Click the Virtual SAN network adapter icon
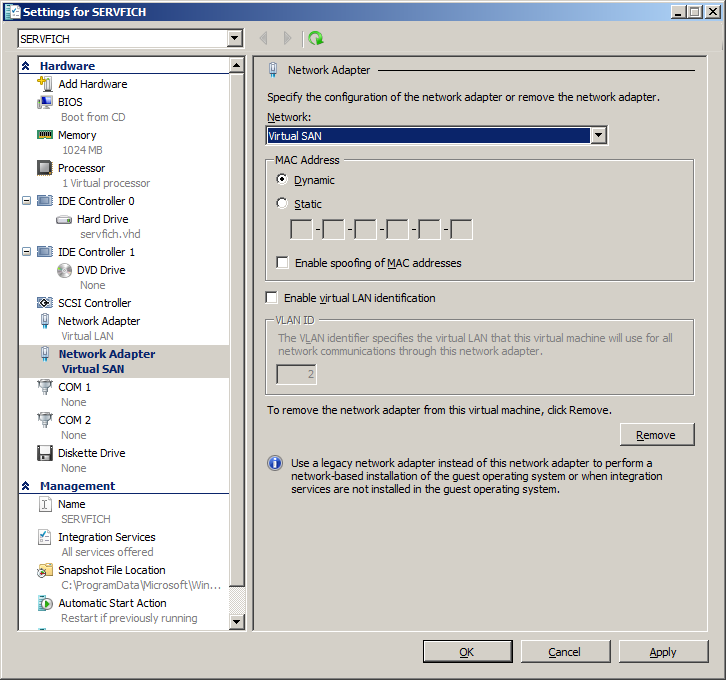This screenshot has width=726, height=680. coord(44,354)
